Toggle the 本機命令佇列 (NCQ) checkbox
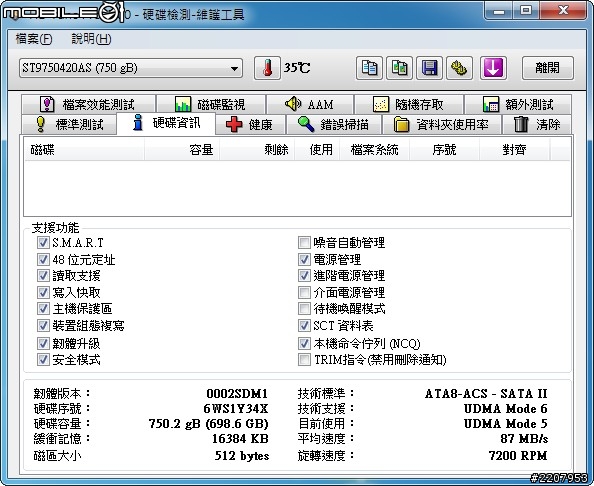 [x=304, y=343]
